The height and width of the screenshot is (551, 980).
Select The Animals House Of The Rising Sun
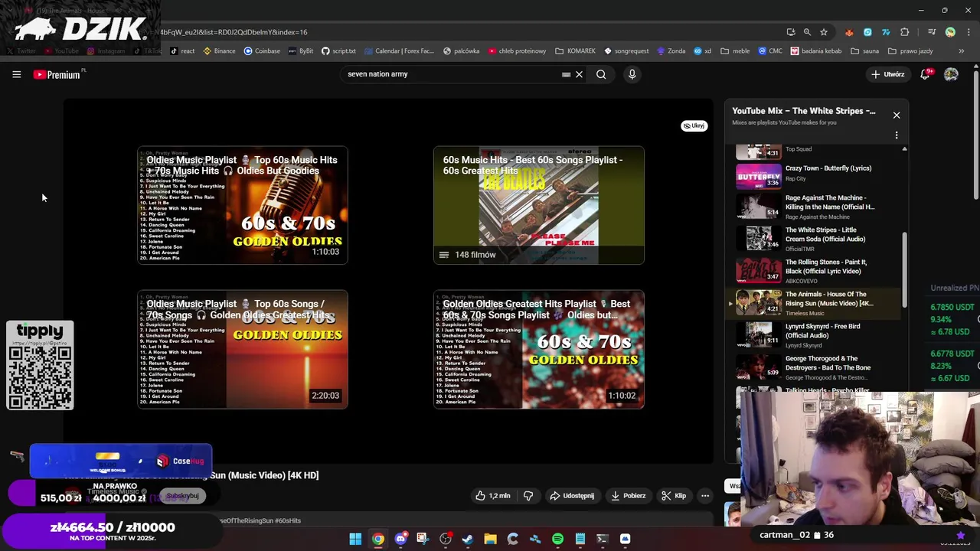coord(815,303)
